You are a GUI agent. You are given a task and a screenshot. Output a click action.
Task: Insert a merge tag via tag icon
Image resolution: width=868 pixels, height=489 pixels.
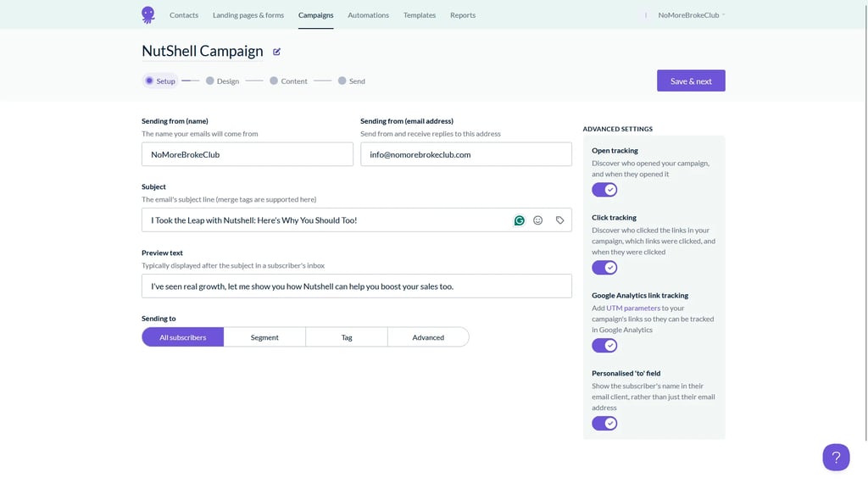click(559, 220)
